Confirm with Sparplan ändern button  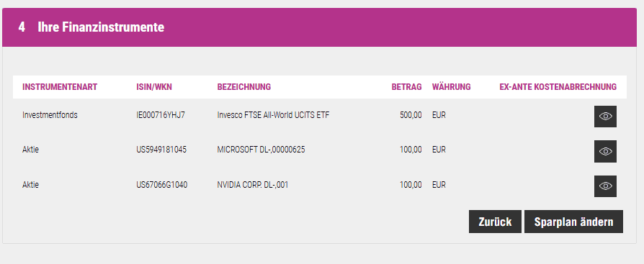(573, 222)
